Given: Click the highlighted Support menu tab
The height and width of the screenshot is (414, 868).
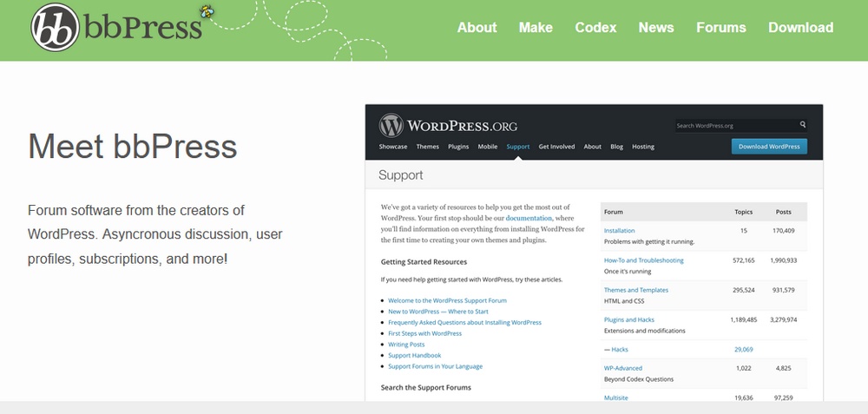Looking at the screenshot, I should [x=518, y=147].
